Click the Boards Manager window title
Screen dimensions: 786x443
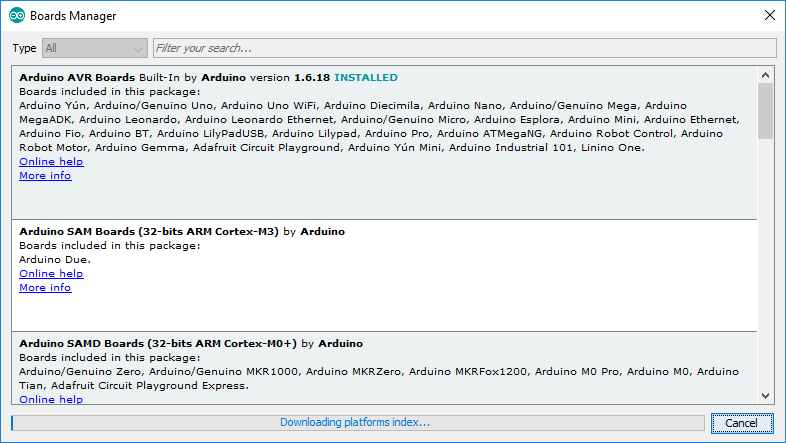point(73,16)
